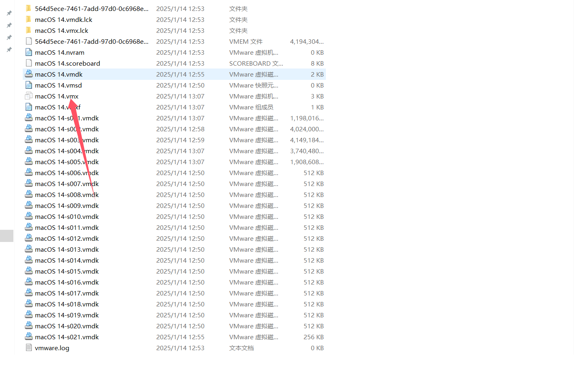
Task: Click the gray scrollbar thumb at left edge
Action: (x=6, y=236)
